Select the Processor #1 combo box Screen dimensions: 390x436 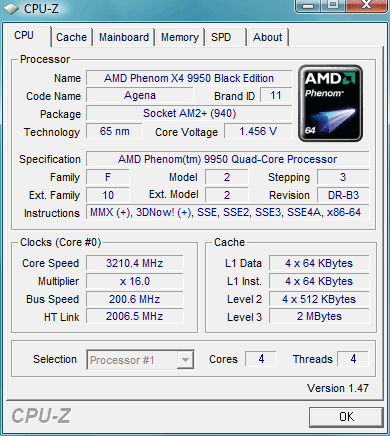pyautogui.click(x=140, y=359)
